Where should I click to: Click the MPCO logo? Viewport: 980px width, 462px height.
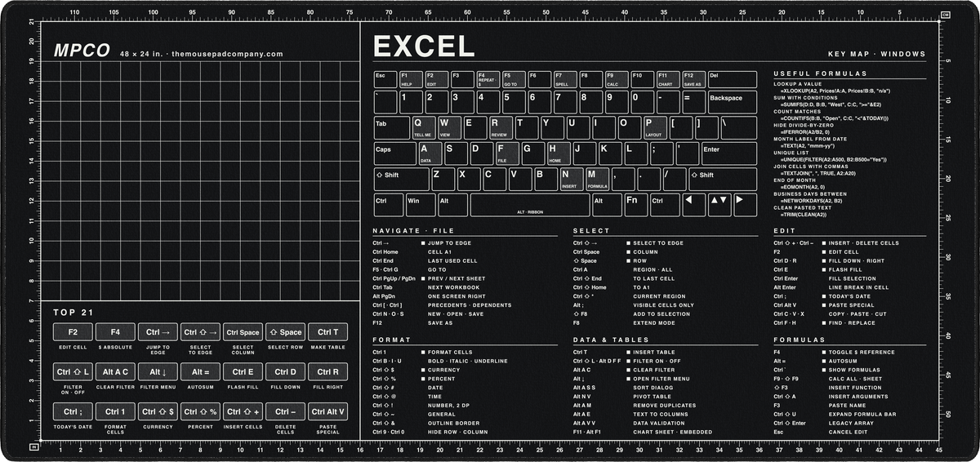click(82, 51)
